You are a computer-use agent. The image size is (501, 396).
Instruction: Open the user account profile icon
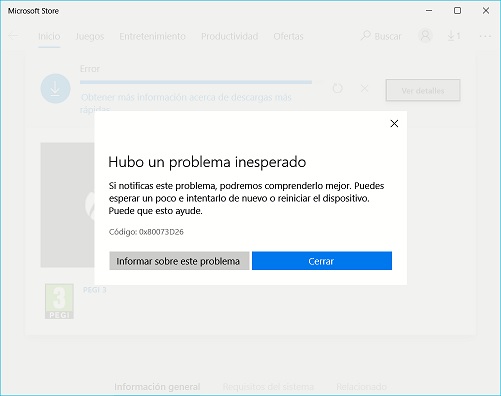[425, 36]
